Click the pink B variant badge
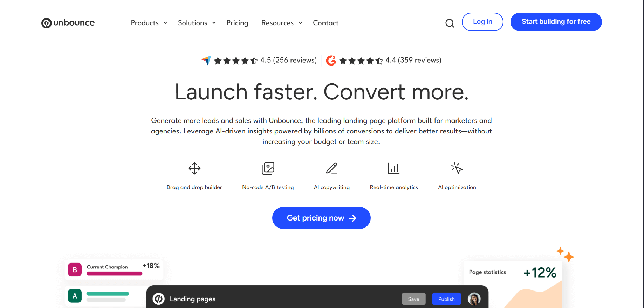644x308 pixels. click(75, 270)
